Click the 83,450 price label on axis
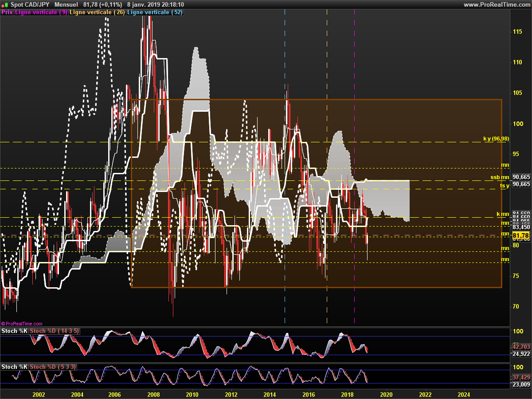 tap(521, 227)
